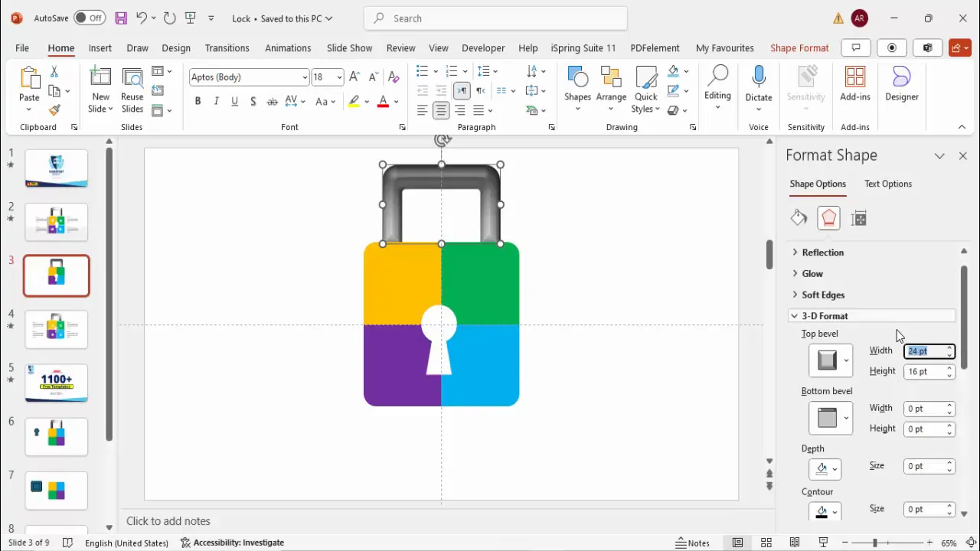Open Bottom bevel preset dropdown
980x551 pixels.
point(846,418)
